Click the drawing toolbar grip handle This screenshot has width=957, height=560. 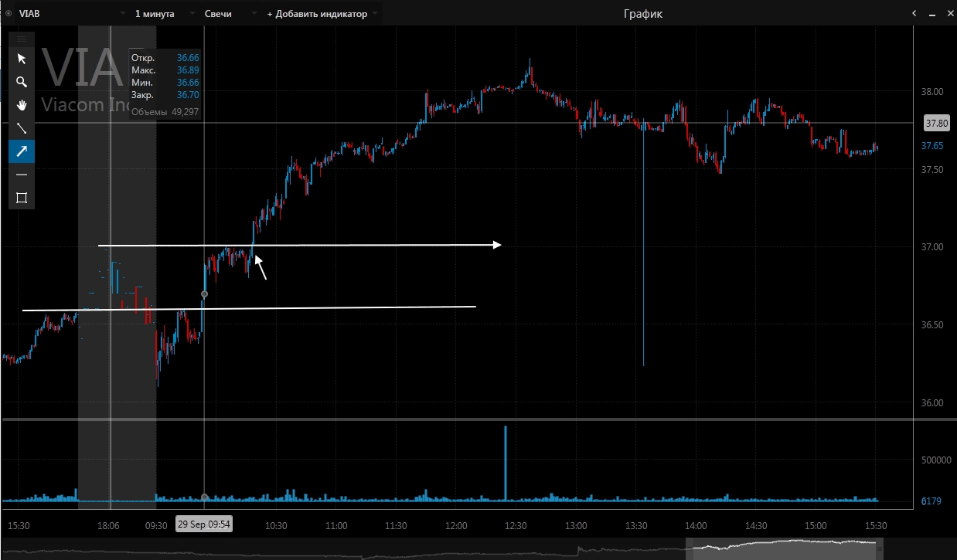(22, 39)
